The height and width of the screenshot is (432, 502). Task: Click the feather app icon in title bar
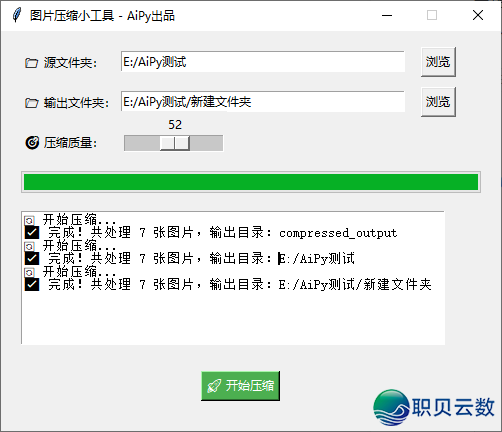(x=16, y=15)
